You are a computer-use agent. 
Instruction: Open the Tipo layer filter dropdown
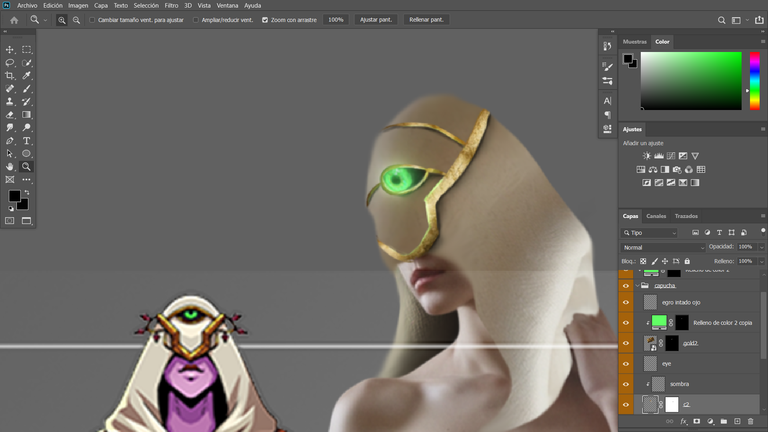pyautogui.click(x=649, y=233)
